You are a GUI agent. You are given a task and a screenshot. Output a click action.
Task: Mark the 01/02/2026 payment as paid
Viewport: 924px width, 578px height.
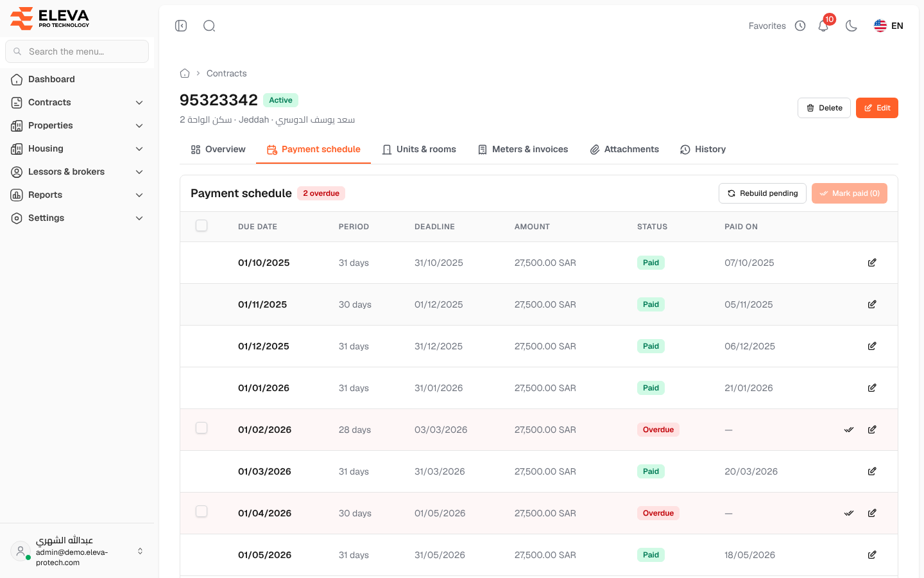click(849, 430)
